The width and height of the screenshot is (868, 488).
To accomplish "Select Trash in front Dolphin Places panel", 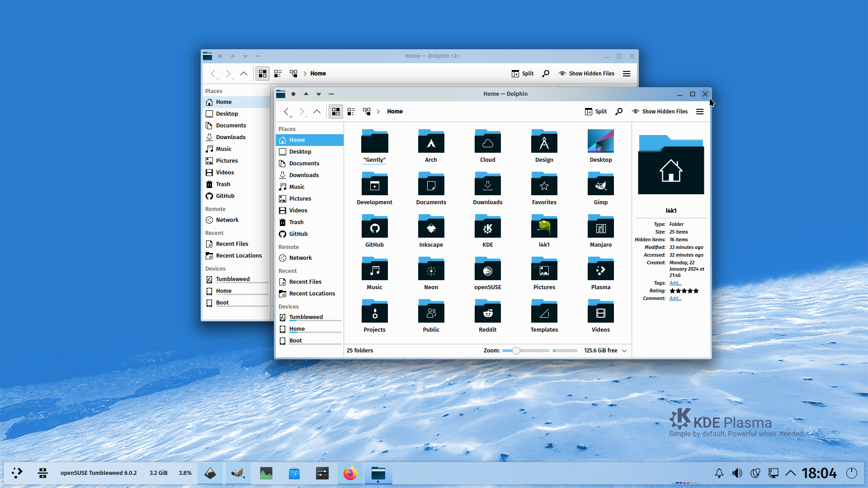I will [x=310, y=222].
